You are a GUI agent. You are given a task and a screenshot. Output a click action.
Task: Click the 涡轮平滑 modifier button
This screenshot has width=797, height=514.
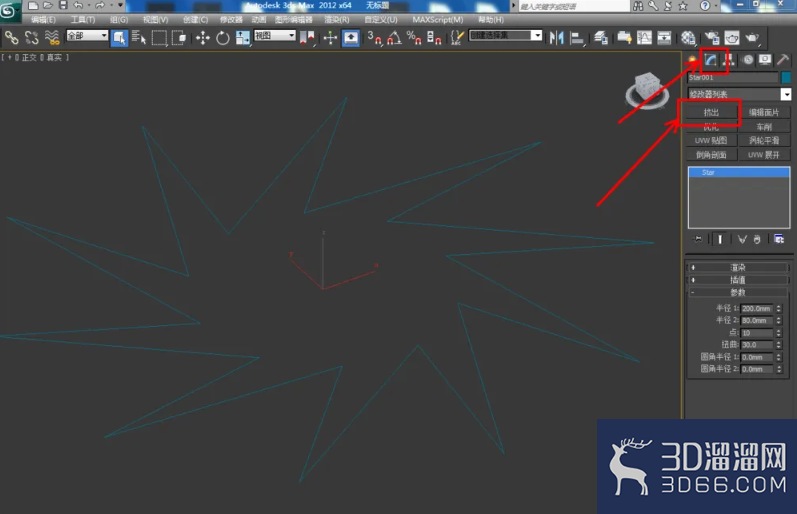(764, 140)
